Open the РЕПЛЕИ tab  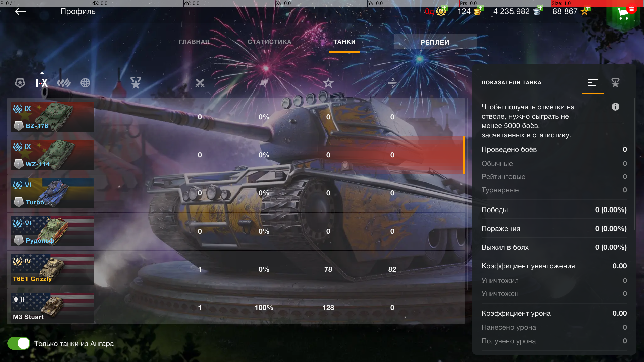tap(435, 42)
